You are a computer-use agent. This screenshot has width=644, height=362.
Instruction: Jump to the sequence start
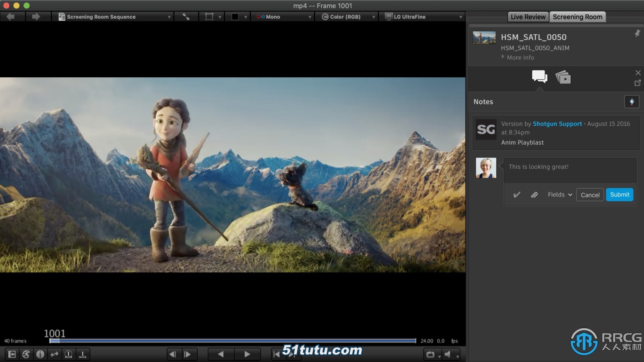(x=276, y=354)
